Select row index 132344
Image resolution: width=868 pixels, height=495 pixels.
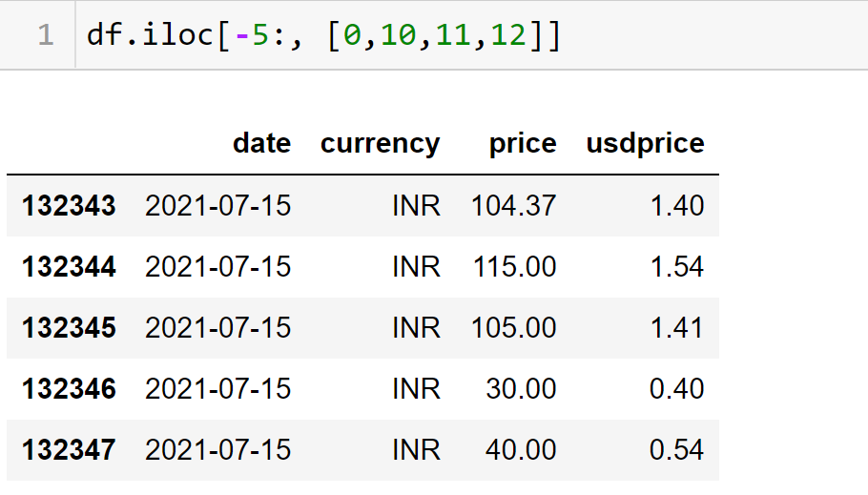point(69,266)
